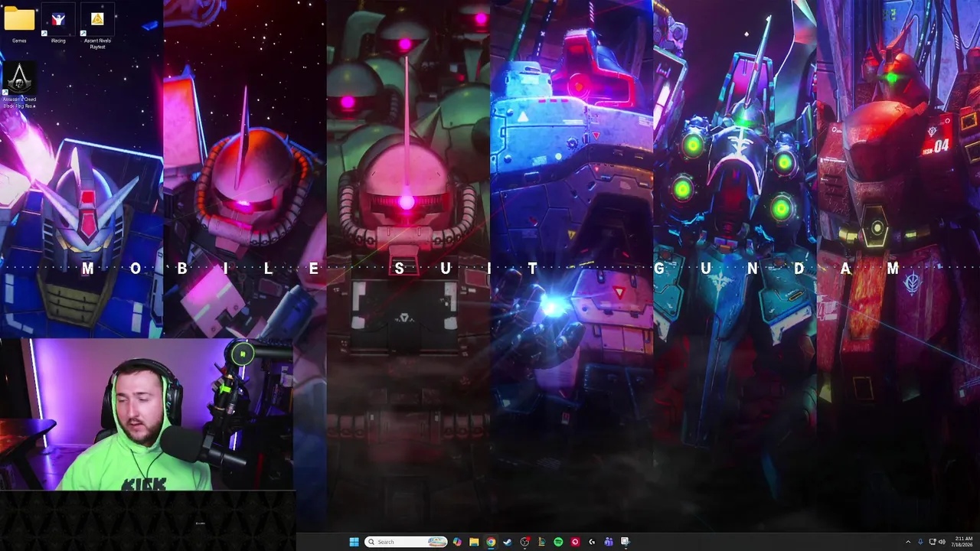Open the Snipping Tool taskbar icon
This screenshot has height=551, width=980.
pos(626,542)
